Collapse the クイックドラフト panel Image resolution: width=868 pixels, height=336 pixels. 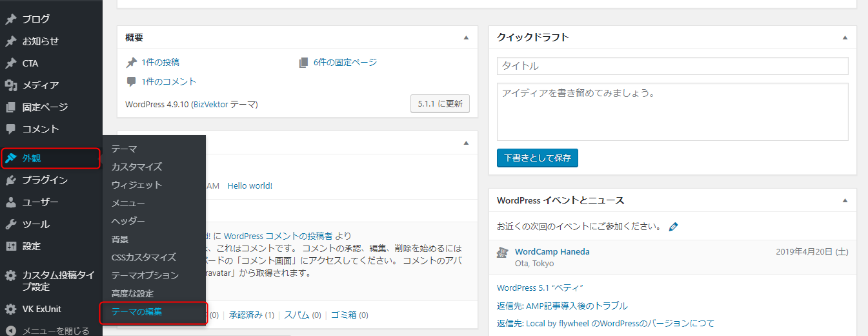click(x=845, y=38)
